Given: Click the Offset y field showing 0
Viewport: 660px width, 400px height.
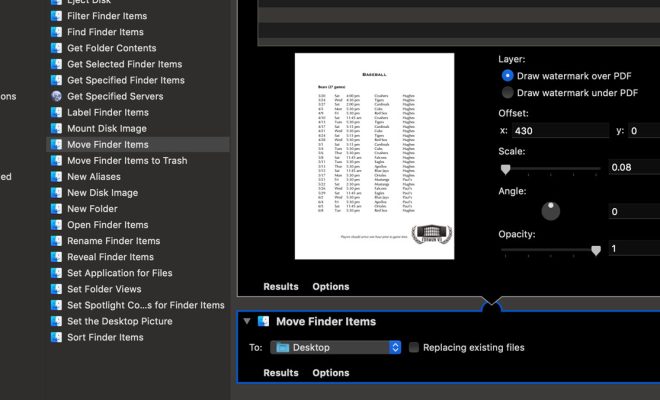Looking at the screenshot, I should click(644, 131).
